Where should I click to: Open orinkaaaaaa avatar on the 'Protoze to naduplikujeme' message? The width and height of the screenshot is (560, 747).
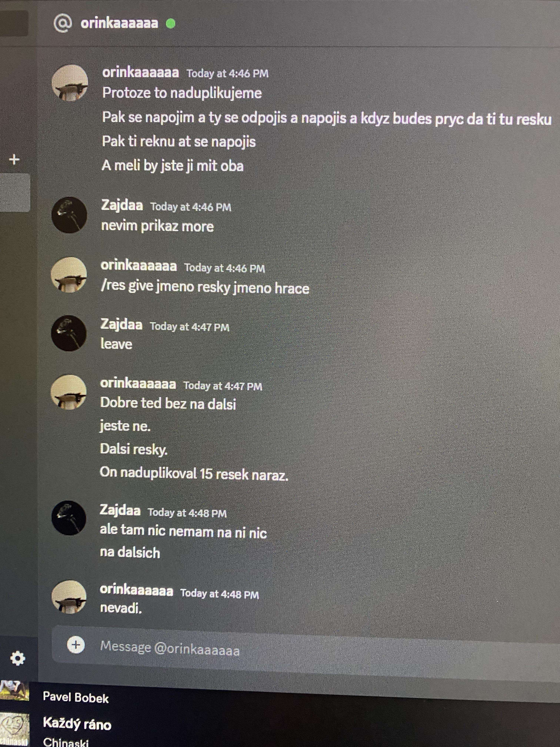click(70, 83)
